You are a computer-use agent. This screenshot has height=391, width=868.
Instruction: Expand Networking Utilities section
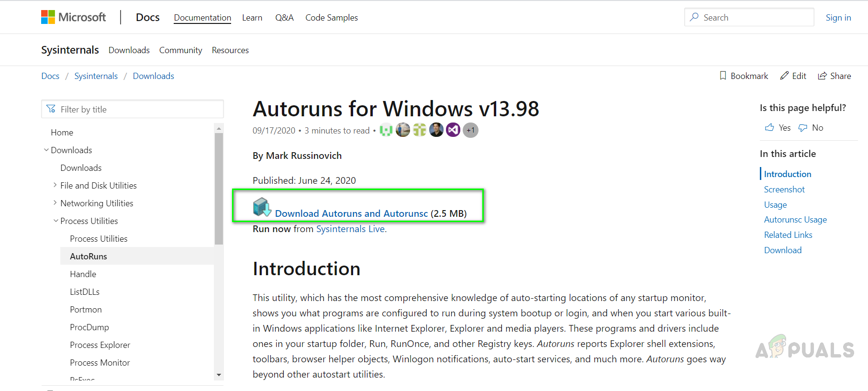click(x=55, y=202)
